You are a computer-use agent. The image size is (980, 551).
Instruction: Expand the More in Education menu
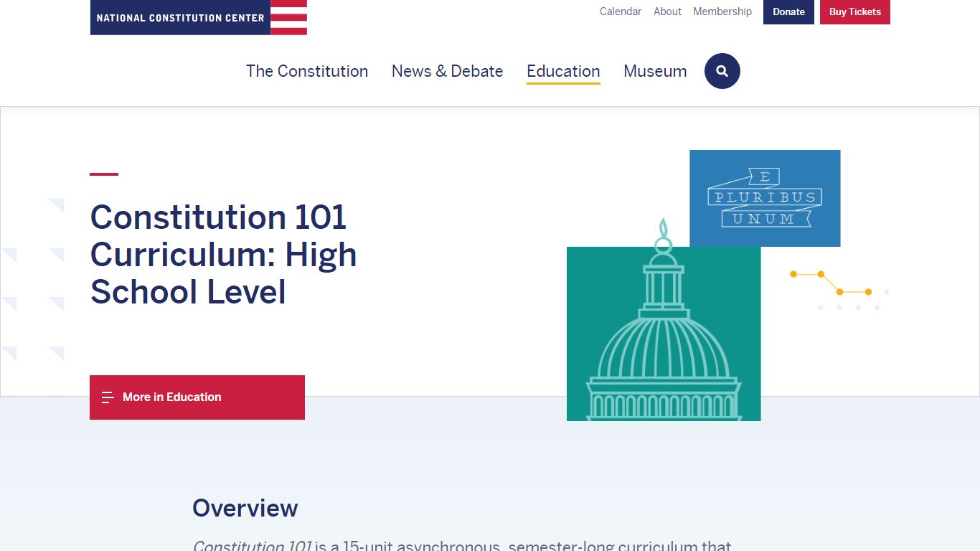197,397
